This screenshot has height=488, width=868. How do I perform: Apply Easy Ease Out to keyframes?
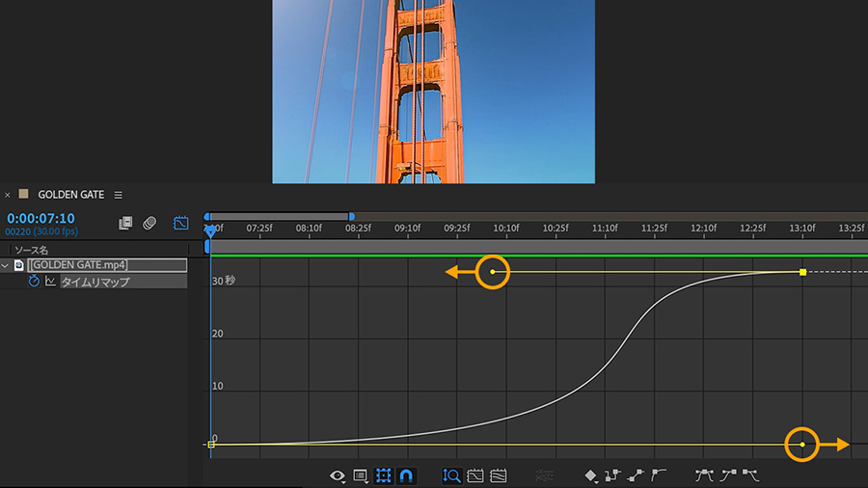750,475
